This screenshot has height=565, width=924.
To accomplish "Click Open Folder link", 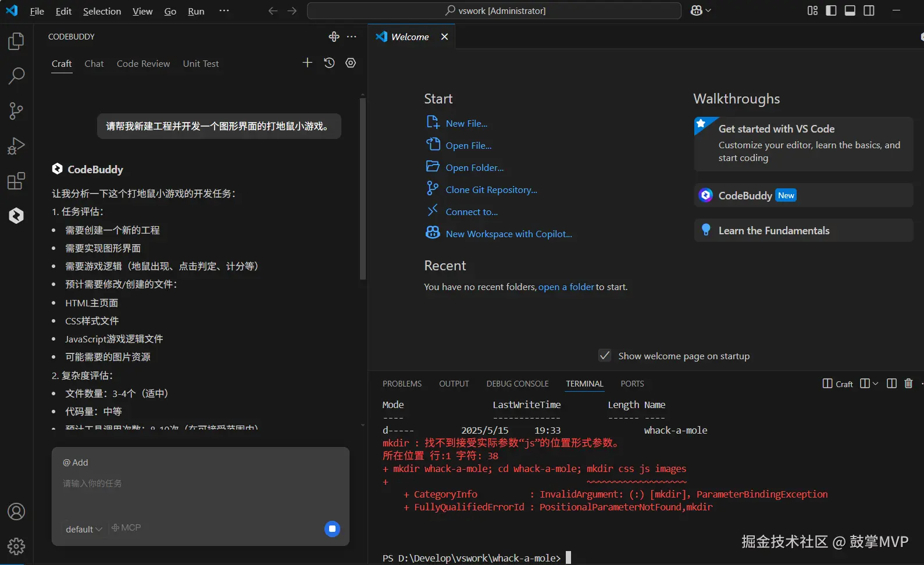I will pyautogui.click(x=475, y=167).
